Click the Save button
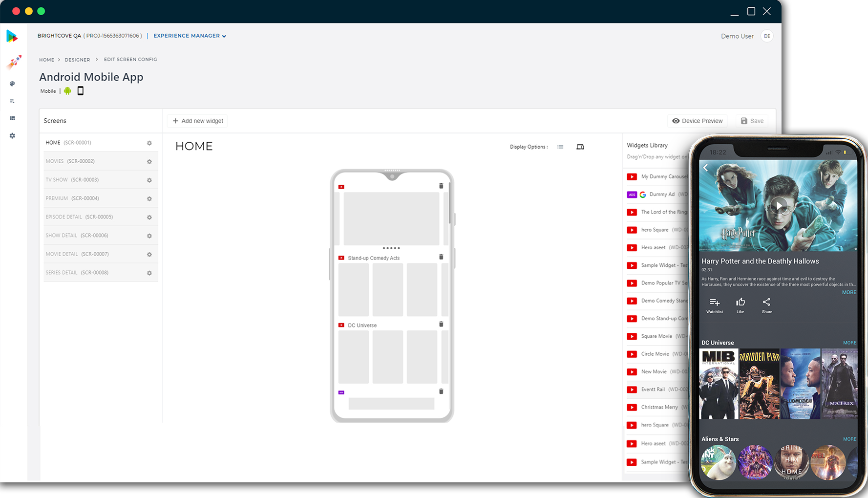Viewport: 868px width, 498px height. [x=752, y=121]
